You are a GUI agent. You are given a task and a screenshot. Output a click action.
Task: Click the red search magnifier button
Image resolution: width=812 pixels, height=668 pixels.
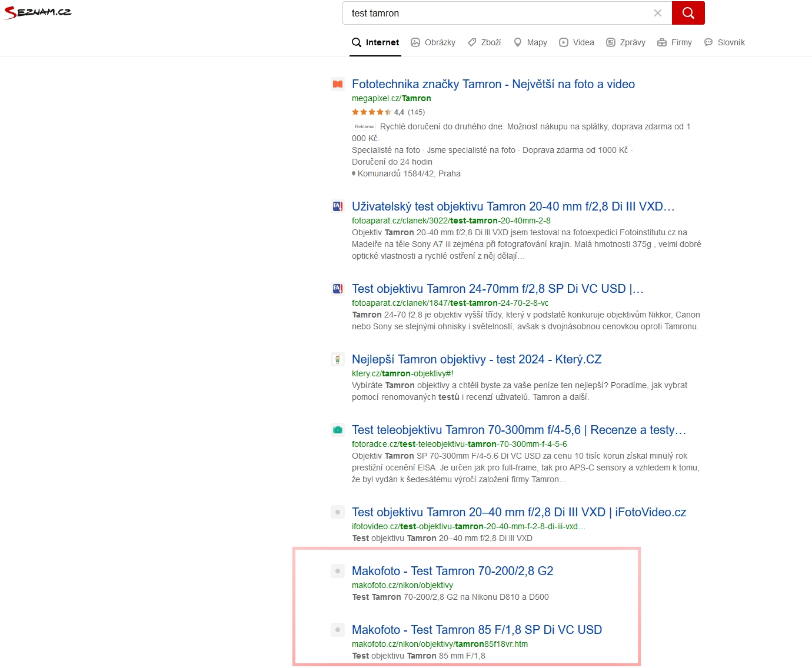click(x=688, y=13)
